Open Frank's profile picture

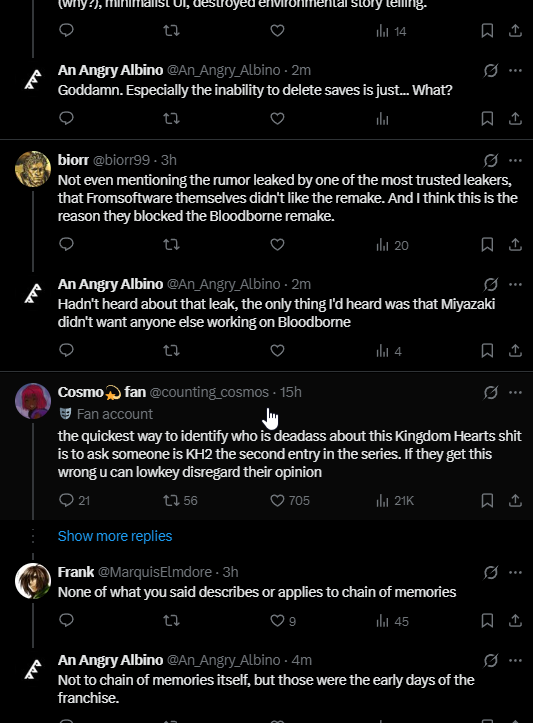[33, 581]
